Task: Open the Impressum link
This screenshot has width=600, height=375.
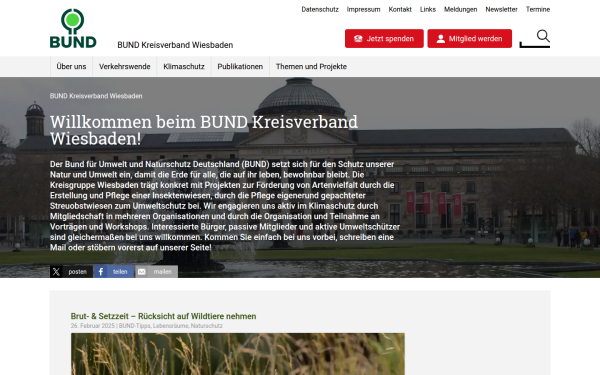Action: click(x=364, y=9)
